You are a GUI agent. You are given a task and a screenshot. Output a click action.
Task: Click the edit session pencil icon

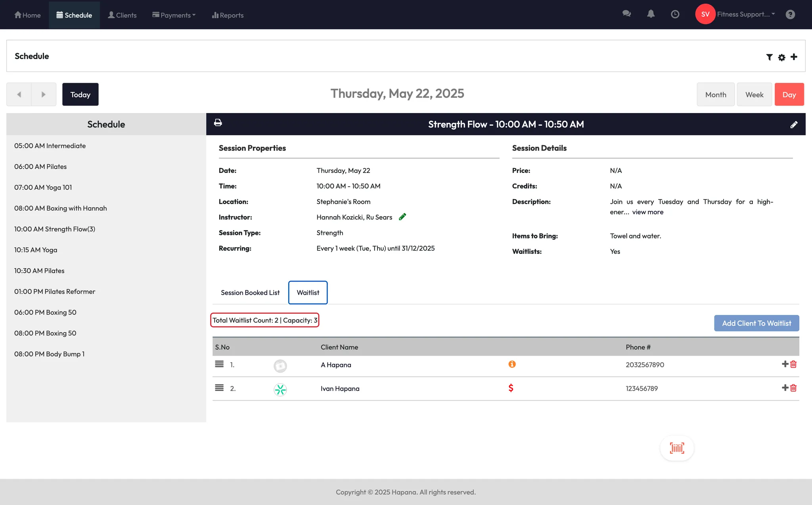794,125
